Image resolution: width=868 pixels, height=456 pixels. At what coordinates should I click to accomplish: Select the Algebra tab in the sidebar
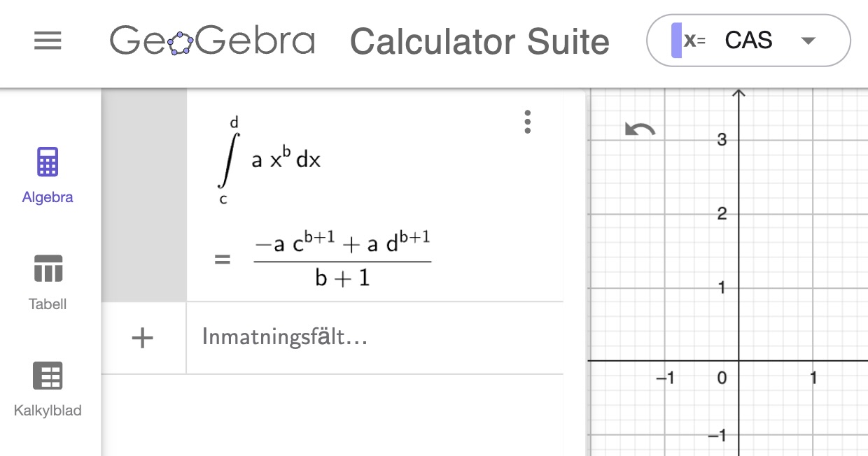tap(47, 173)
